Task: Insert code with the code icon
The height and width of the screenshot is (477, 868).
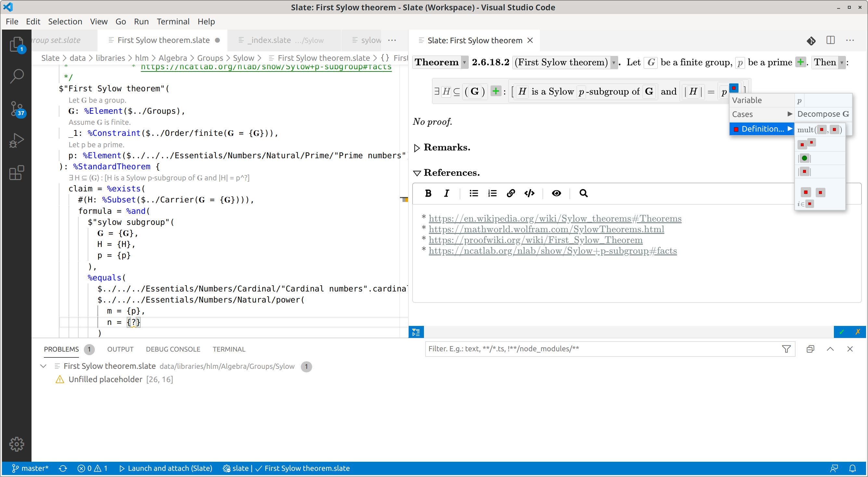Action: (529, 193)
